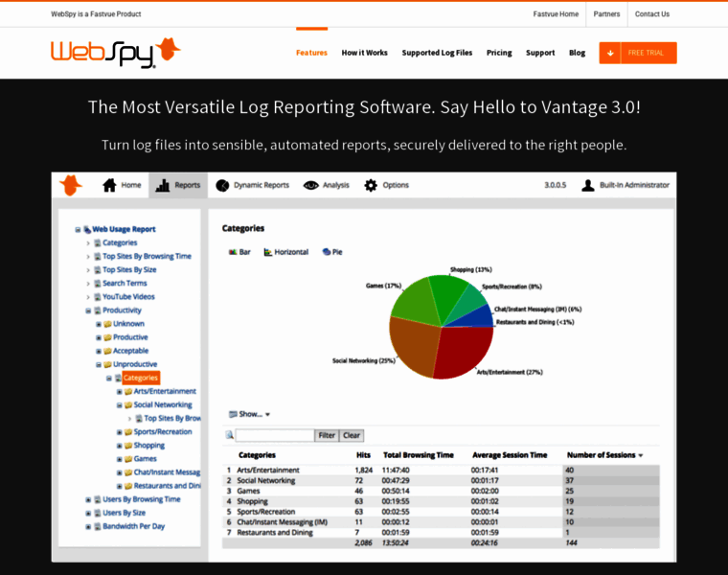The image size is (728, 575).
Task: Collapse the Web Usage Report root node
Action: point(78,229)
